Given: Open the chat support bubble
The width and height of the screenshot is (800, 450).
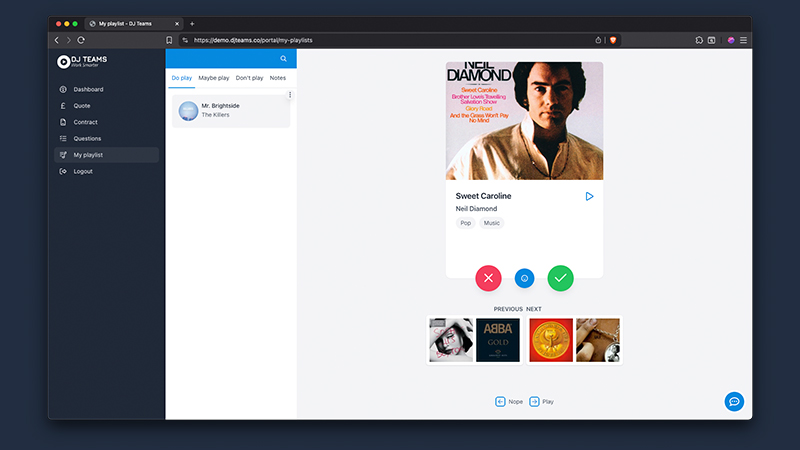Looking at the screenshot, I should (x=734, y=401).
